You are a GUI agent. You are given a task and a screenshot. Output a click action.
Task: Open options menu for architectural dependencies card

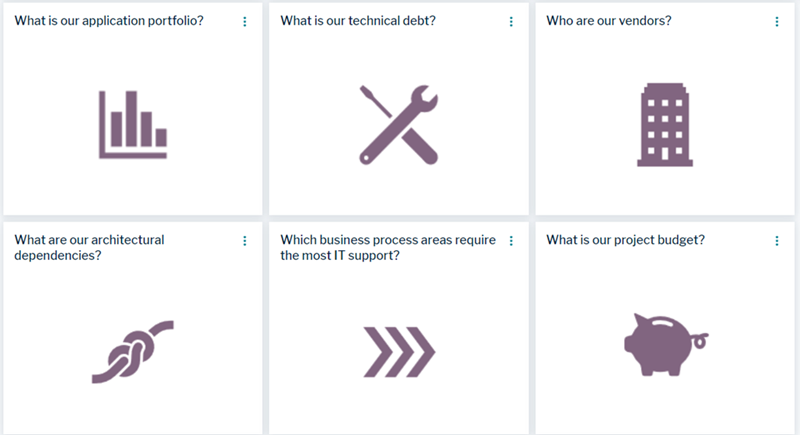click(245, 241)
